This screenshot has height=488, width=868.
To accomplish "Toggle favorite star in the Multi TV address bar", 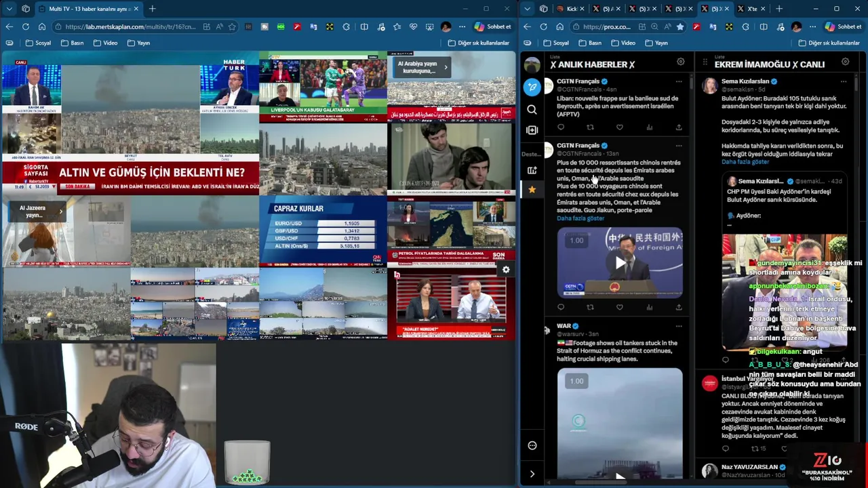I will point(232,26).
